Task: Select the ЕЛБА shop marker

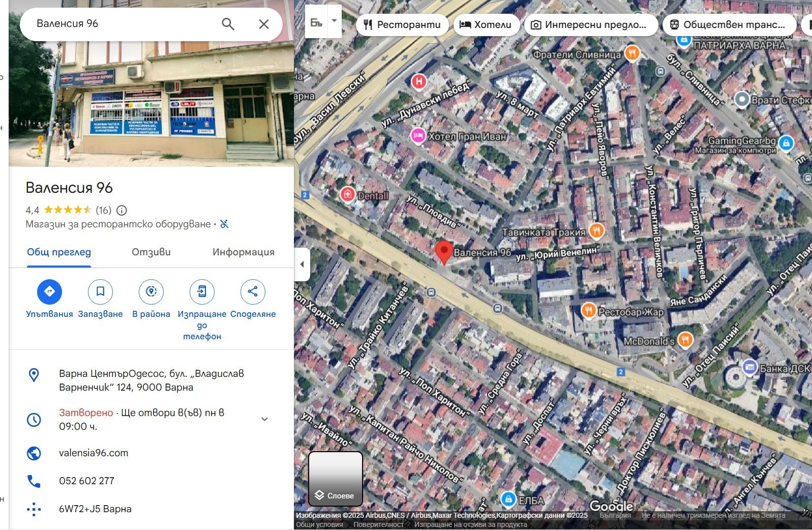Action: point(508,499)
